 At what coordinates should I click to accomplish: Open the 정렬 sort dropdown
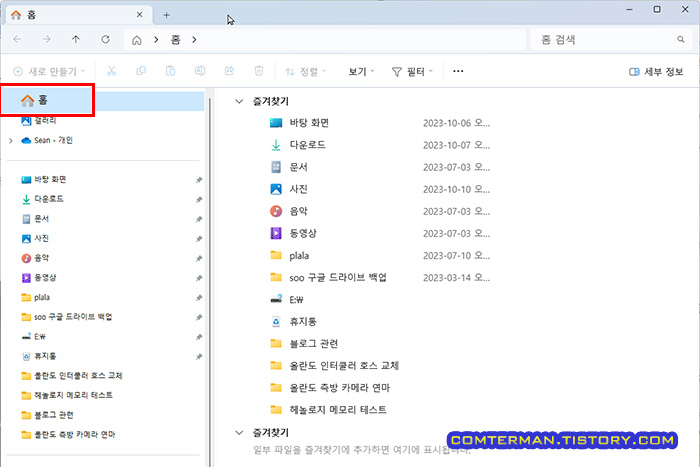(306, 71)
